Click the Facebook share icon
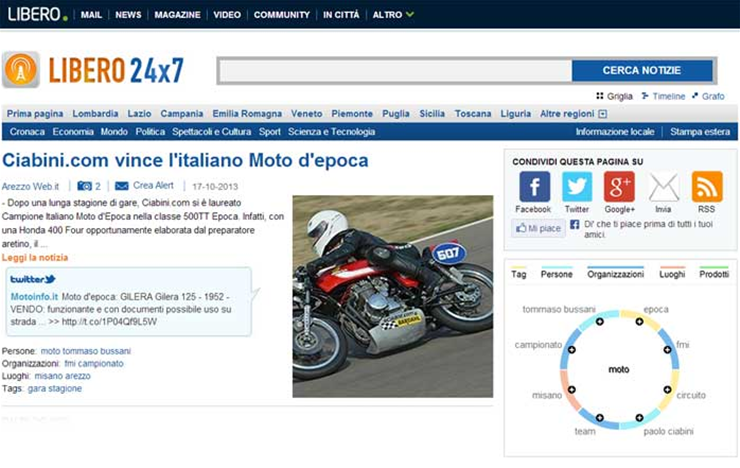This screenshot has width=740, height=468. coord(534,187)
